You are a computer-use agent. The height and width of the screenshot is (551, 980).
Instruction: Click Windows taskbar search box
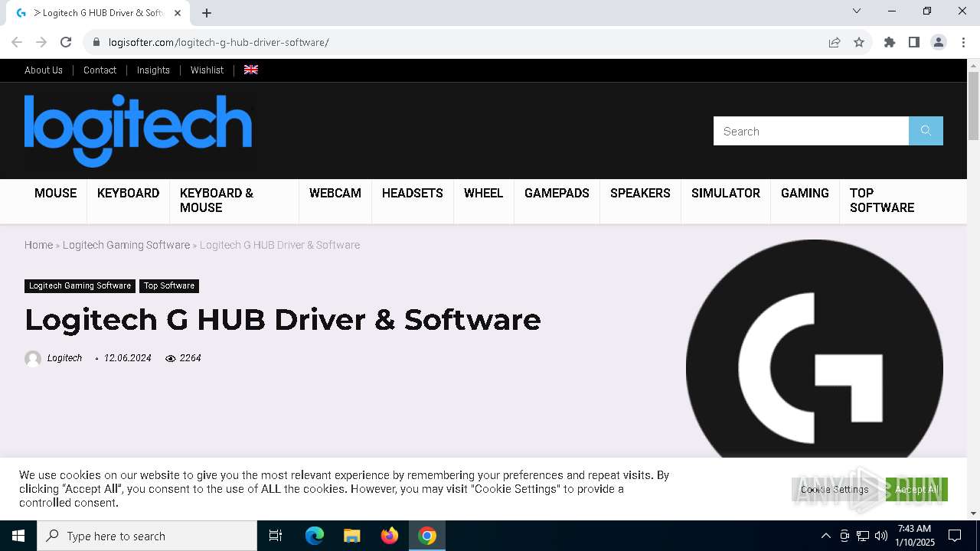(x=147, y=536)
